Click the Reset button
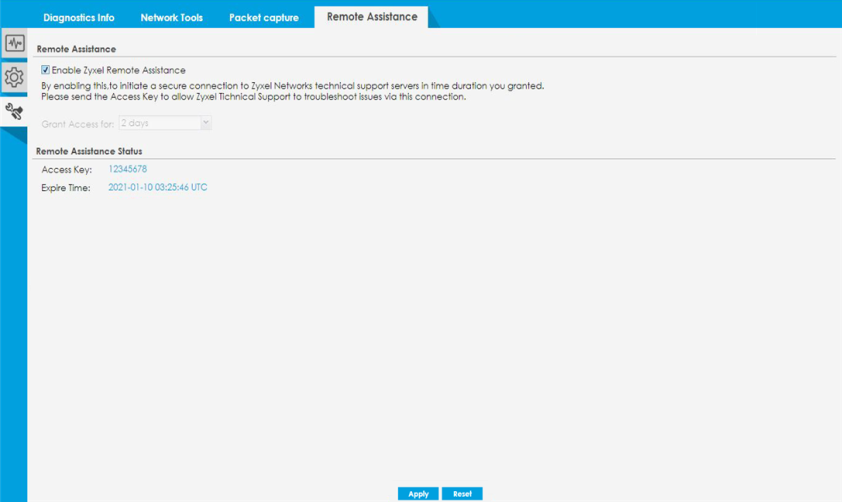The image size is (842, 502). (462, 493)
